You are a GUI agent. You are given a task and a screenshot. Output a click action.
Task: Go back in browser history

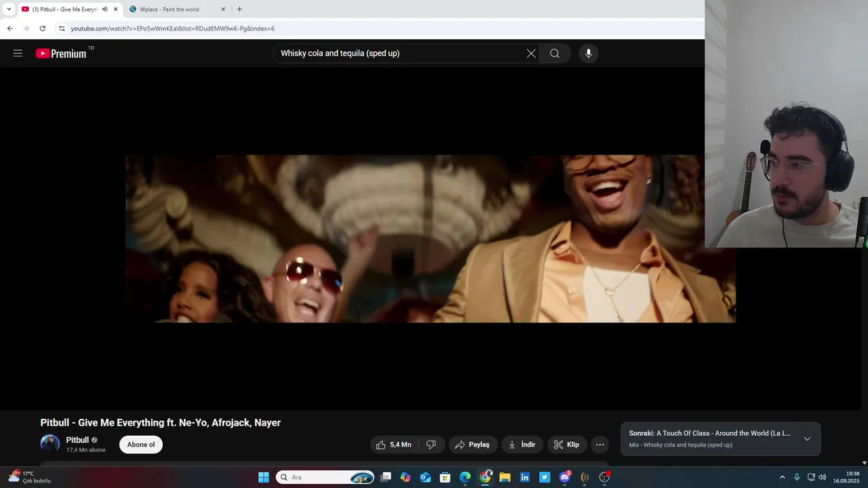[9, 28]
